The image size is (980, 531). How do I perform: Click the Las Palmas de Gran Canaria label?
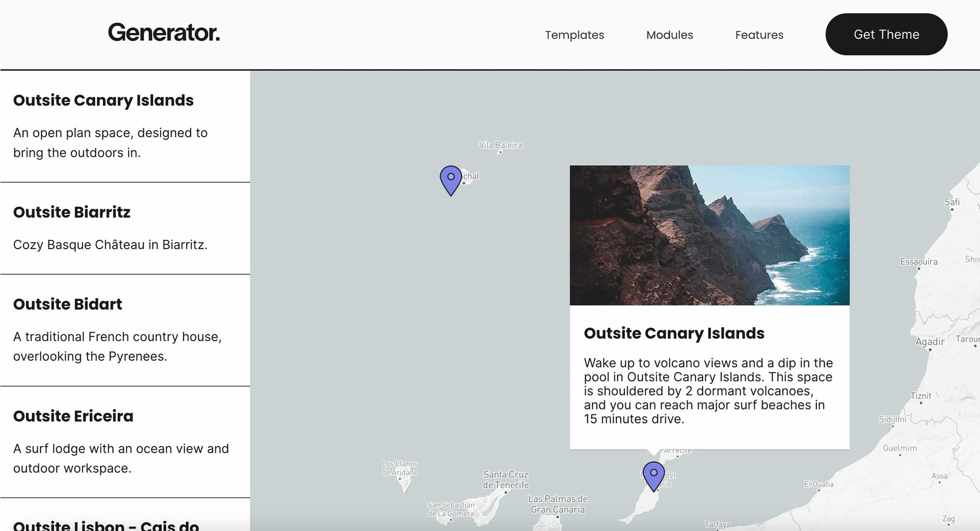(x=558, y=504)
